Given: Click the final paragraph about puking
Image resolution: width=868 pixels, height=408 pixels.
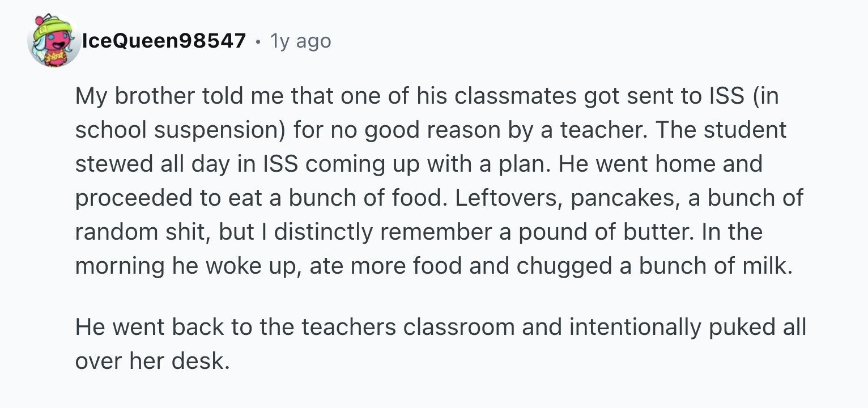Looking at the screenshot, I should pyautogui.click(x=440, y=344).
